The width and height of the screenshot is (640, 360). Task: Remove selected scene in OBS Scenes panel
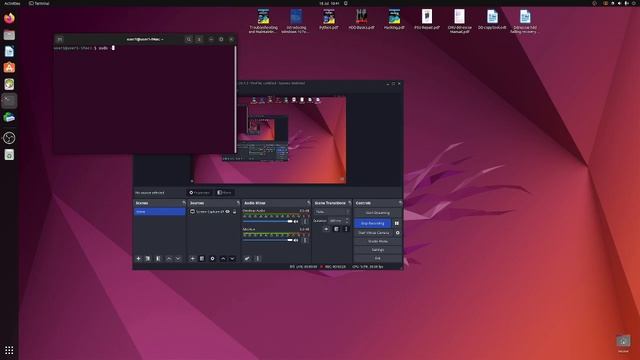pyautogui.click(x=148, y=259)
